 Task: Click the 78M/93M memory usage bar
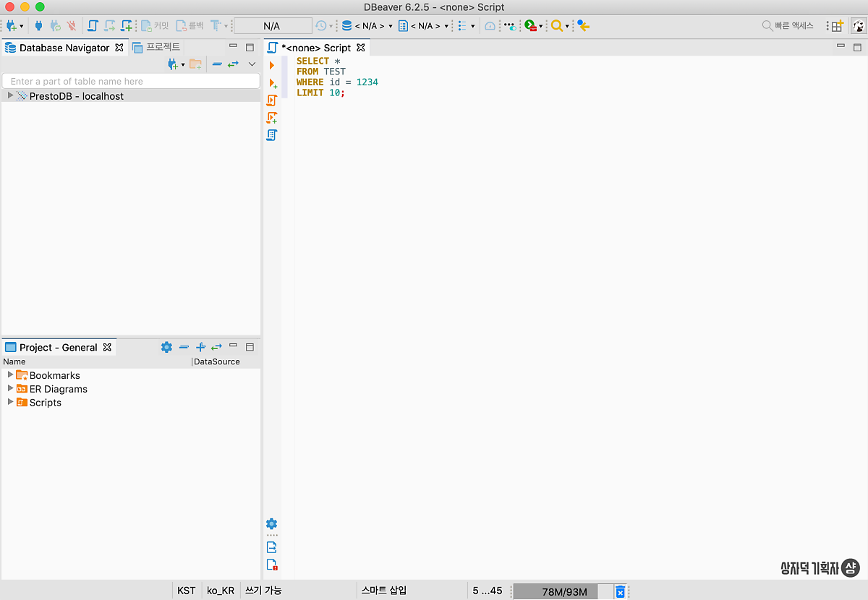(563, 592)
